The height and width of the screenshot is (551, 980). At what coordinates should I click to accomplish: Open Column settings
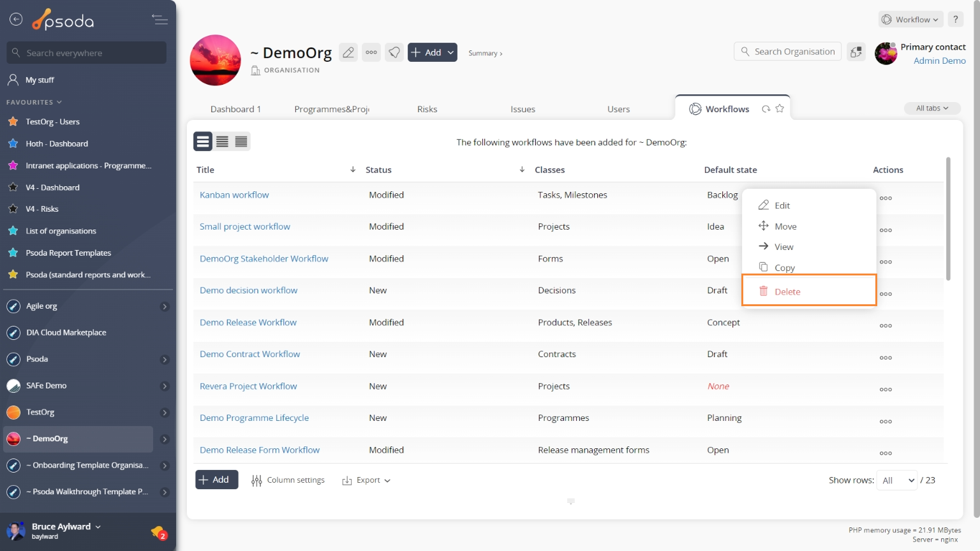click(288, 480)
